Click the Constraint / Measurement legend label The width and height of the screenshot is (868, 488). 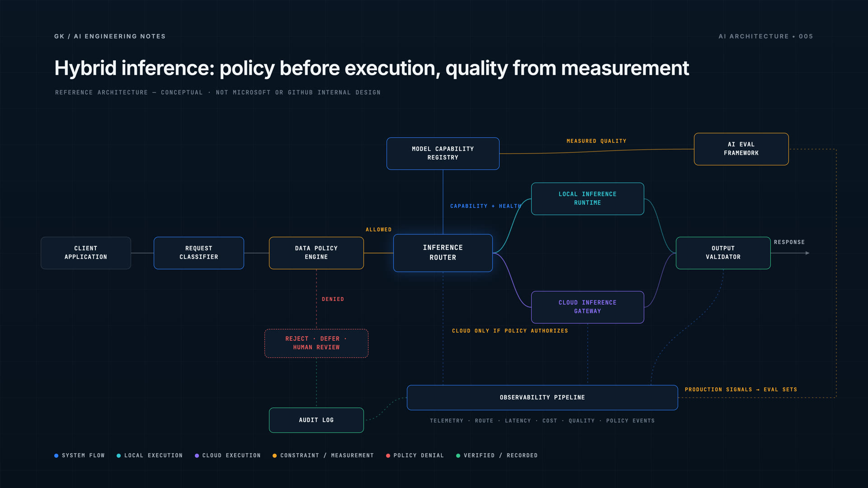tap(327, 455)
